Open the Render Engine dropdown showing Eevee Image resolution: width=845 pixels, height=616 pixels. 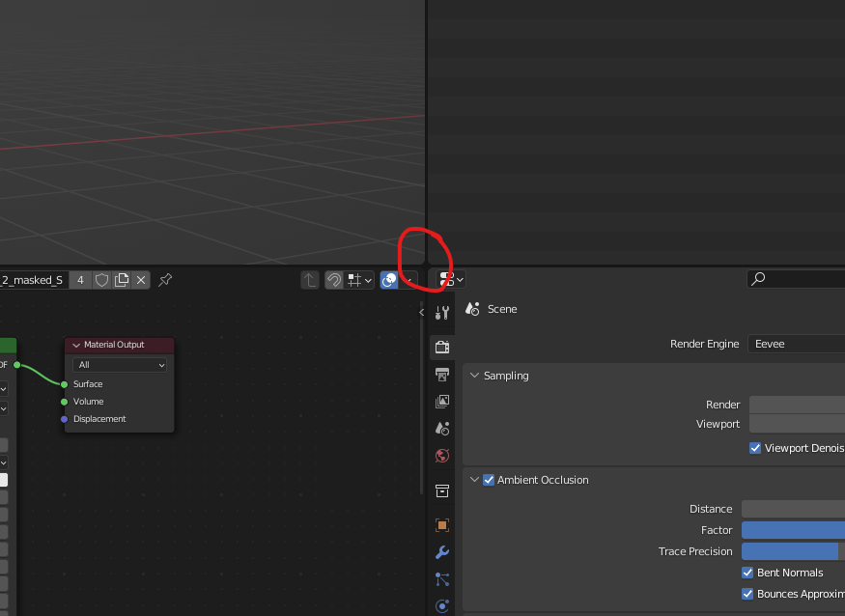[796, 344]
